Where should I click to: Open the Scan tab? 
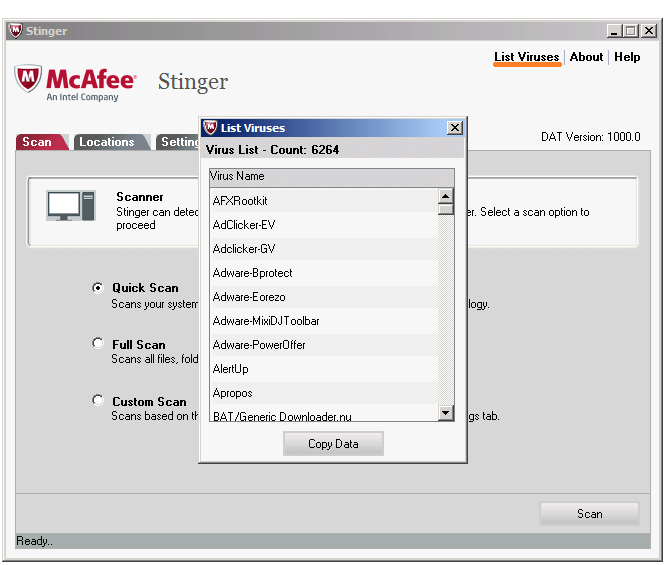(x=41, y=142)
